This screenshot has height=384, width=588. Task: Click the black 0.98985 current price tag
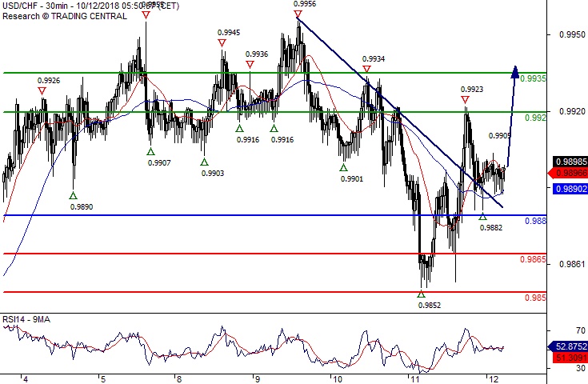pos(570,162)
